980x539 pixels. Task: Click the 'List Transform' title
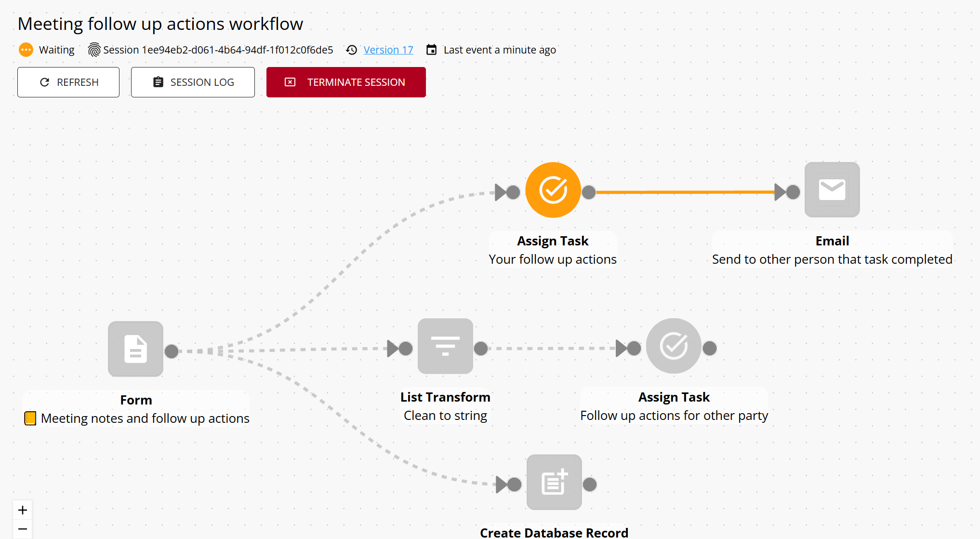pos(445,397)
